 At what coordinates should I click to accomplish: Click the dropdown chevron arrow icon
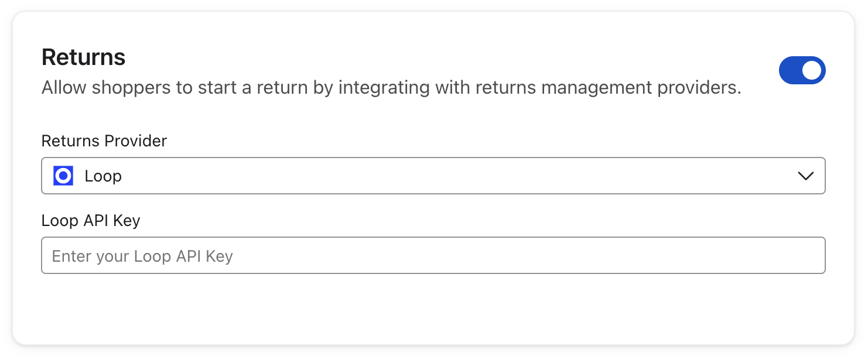click(x=806, y=176)
